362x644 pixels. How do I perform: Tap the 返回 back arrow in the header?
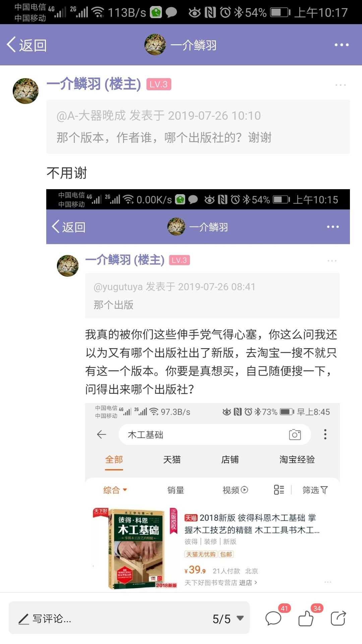click(x=26, y=45)
